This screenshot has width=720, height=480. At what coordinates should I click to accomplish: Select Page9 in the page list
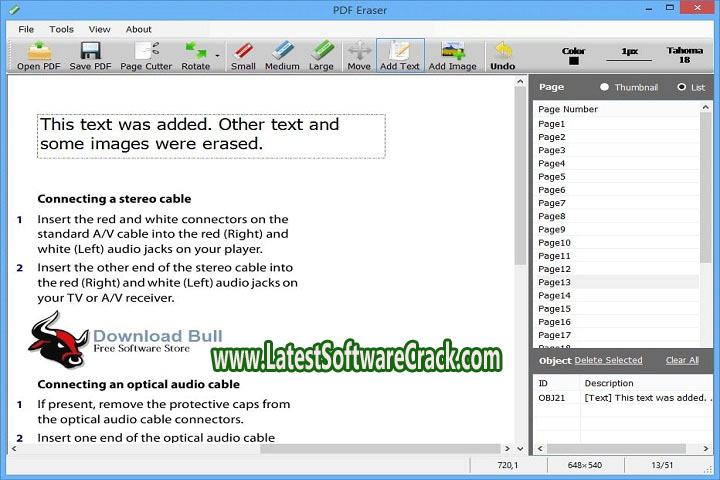tap(618, 229)
